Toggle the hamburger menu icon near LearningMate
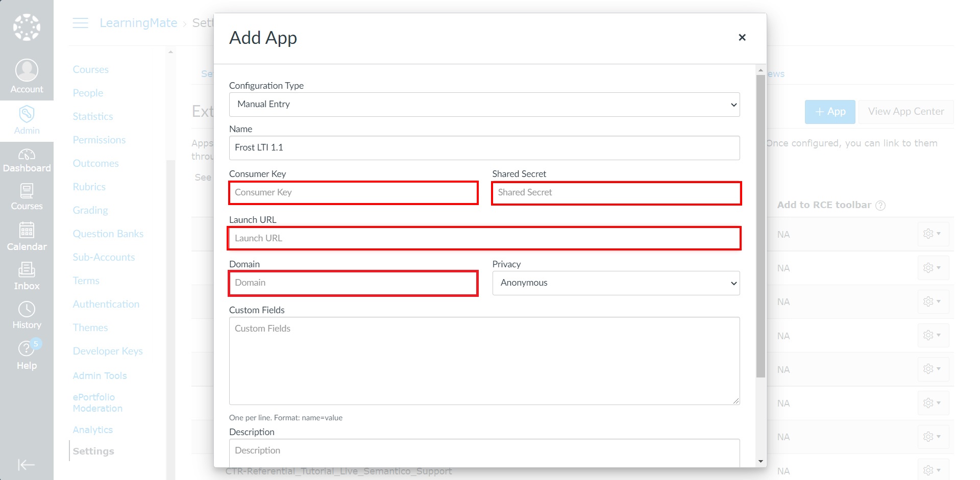980x480 pixels. (x=80, y=23)
